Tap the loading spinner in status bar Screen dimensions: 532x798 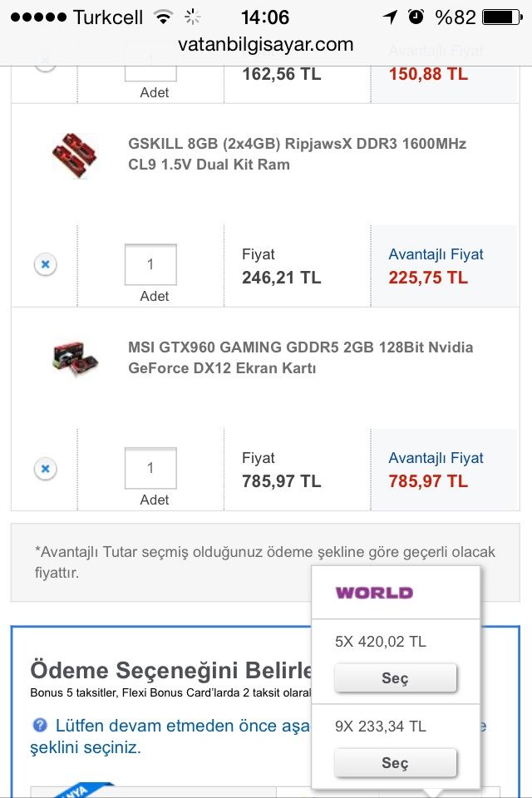pos(193,17)
